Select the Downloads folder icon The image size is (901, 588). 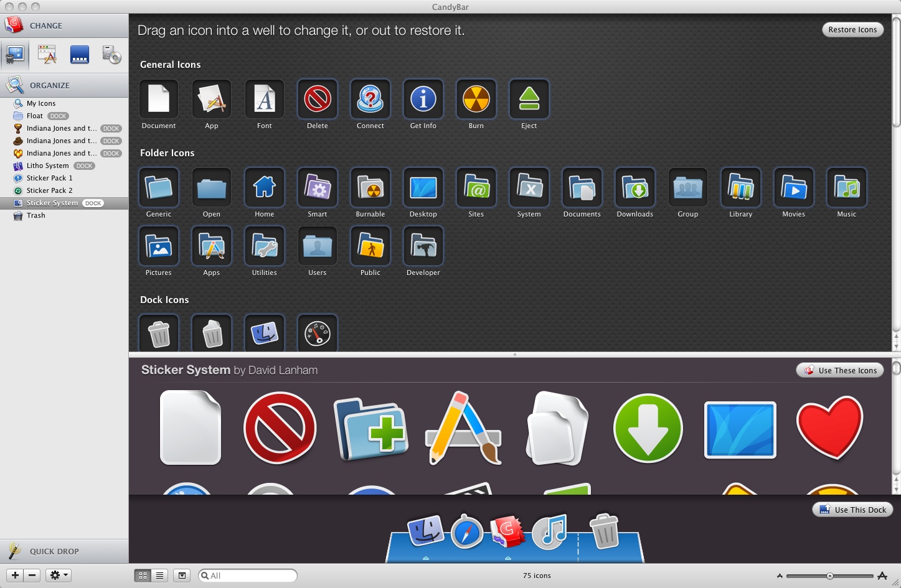tap(635, 187)
